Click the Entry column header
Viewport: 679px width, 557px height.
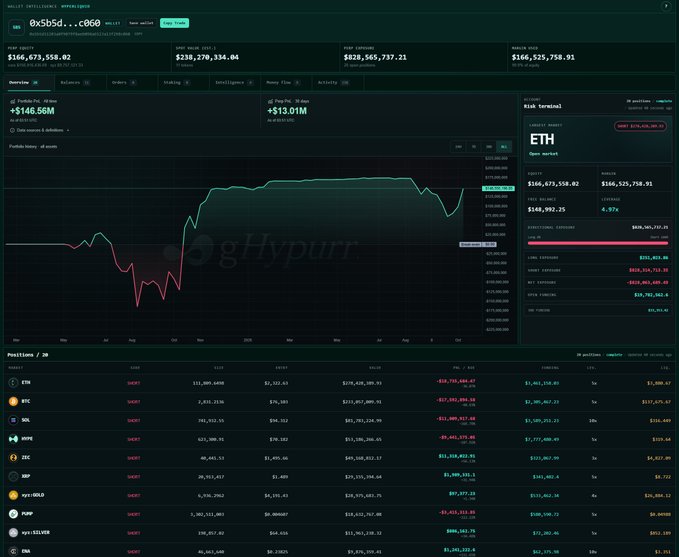pyautogui.click(x=281, y=368)
